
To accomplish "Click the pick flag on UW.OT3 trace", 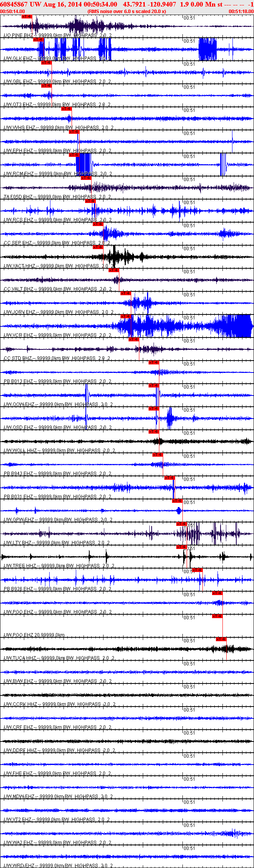I will (x=47, y=86).
